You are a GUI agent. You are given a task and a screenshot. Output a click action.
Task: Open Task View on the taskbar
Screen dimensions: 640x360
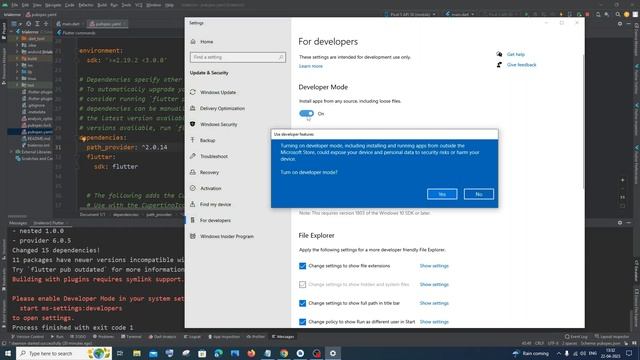coord(120,353)
